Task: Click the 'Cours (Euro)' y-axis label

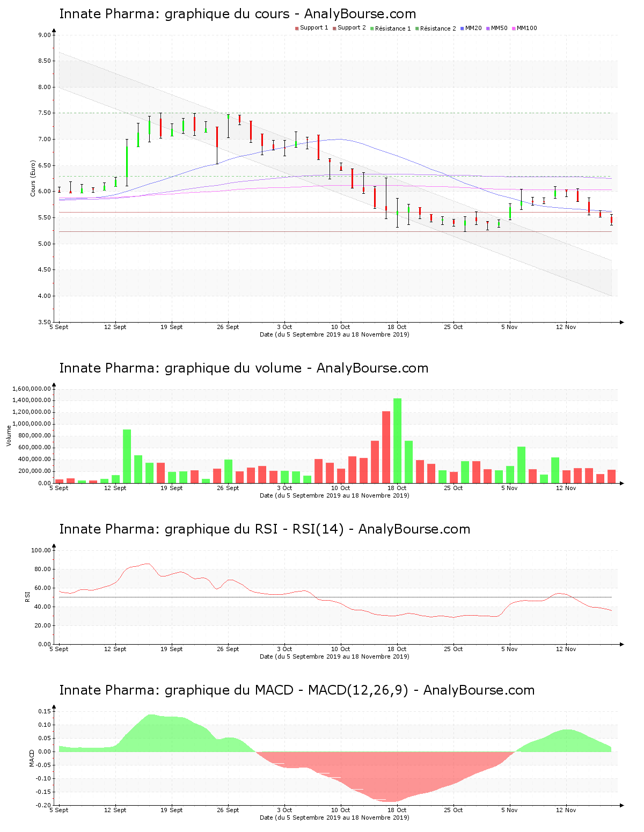Action: point(33,178)
